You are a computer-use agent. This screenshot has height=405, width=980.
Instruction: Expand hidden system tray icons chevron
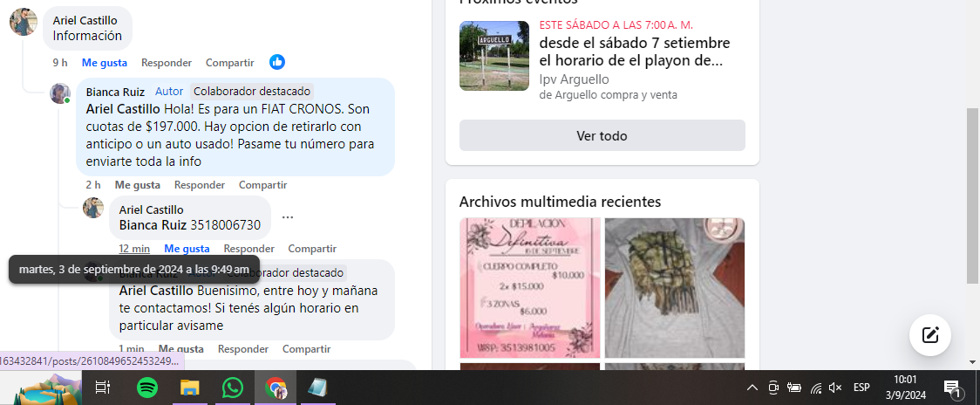752,388
